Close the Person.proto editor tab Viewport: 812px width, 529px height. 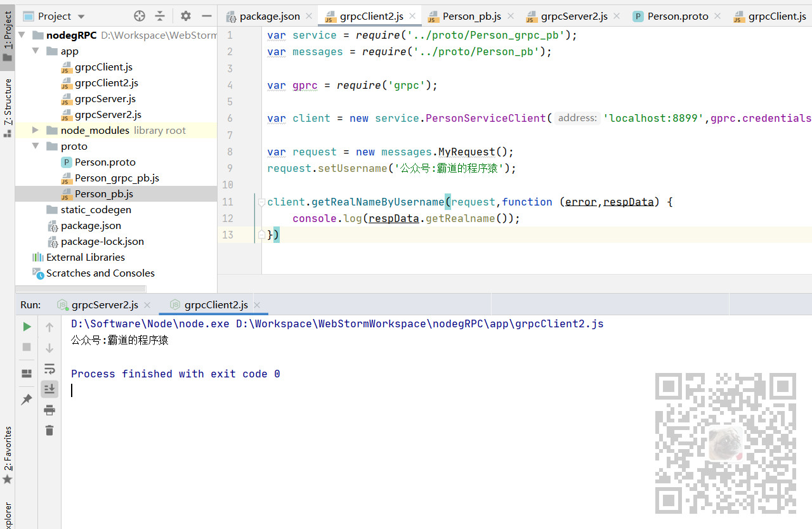click(x=717, y=16)
